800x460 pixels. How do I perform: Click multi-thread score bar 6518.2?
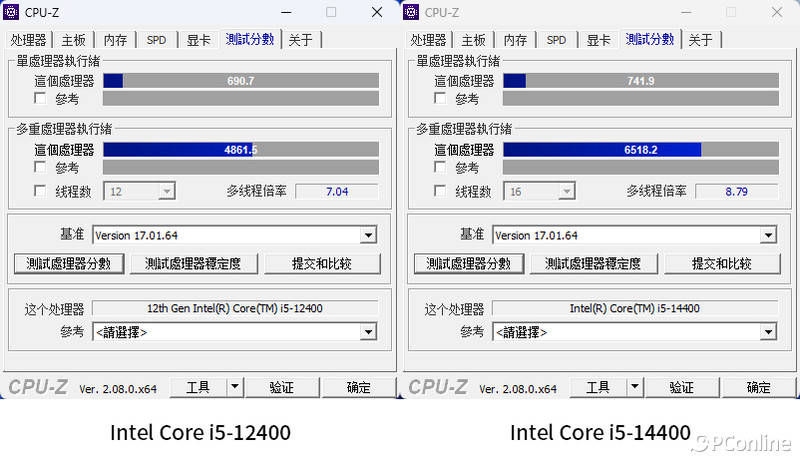pyautogui.click(x=641, y=149)
